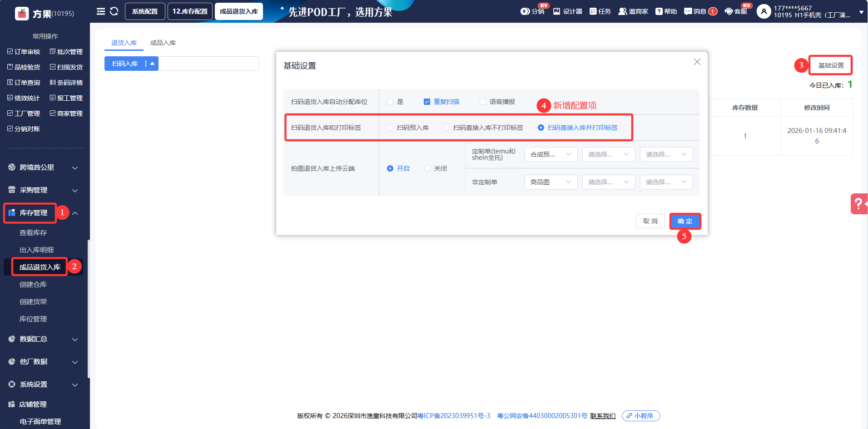Click the 方果 logo icon
Image resolution: width=868 pixels, height=429 pixels.
coord(22,14)
